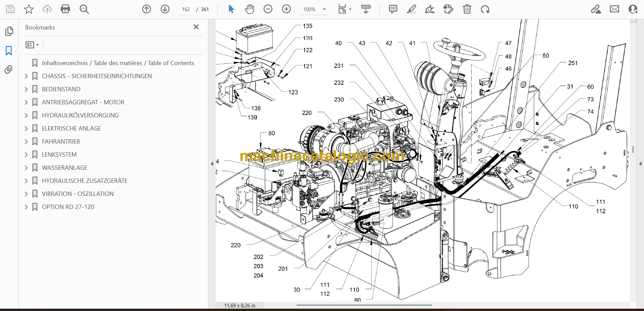Viewport: 644px width, 311px height.
Task: Open bookmarks options menu dropdown
Action: pyautogui.click(x=32, y=45)
